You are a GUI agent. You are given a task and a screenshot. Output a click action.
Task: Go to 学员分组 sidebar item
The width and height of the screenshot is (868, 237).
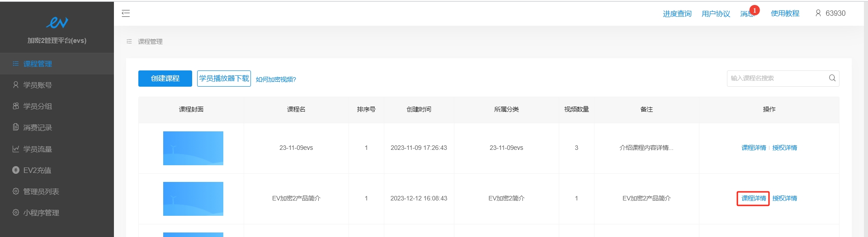38,106
